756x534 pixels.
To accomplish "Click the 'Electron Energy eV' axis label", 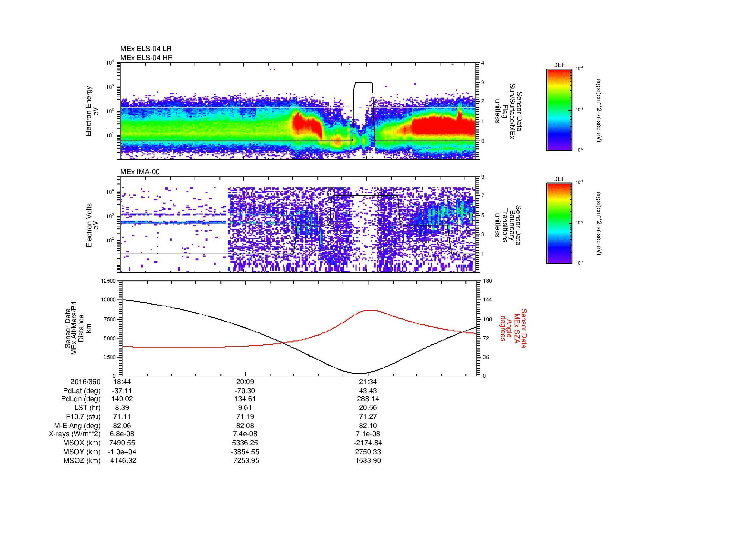I will (x=92, y=111).
